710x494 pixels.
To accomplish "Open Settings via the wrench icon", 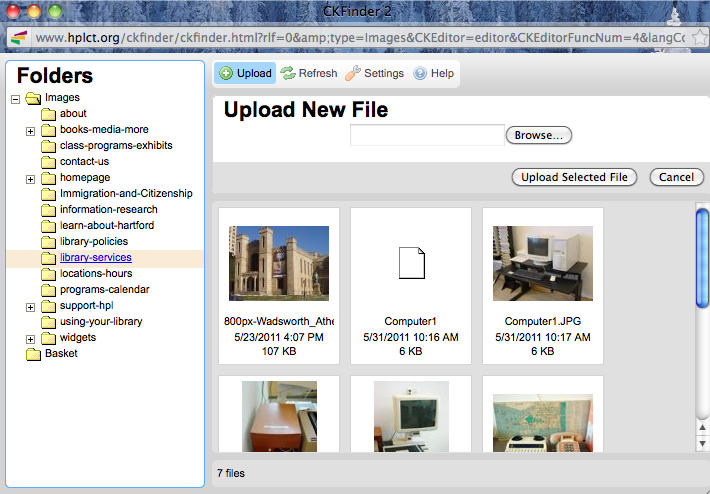I will (353, 73).
